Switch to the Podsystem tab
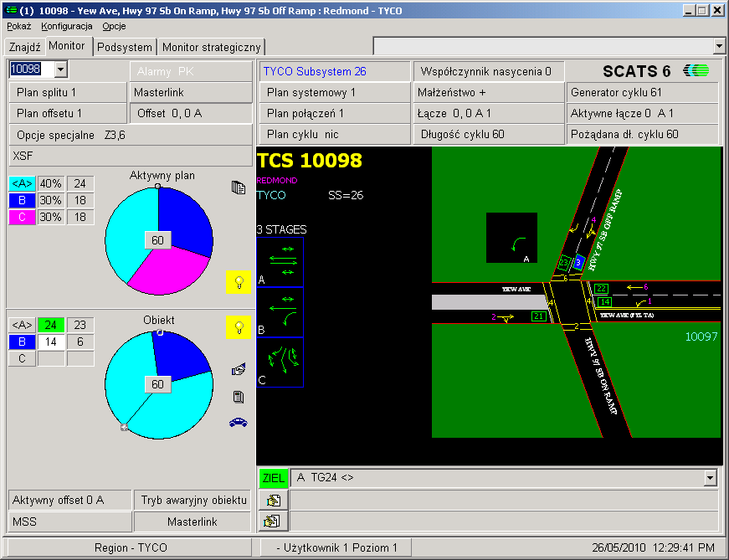 [125, 47]
